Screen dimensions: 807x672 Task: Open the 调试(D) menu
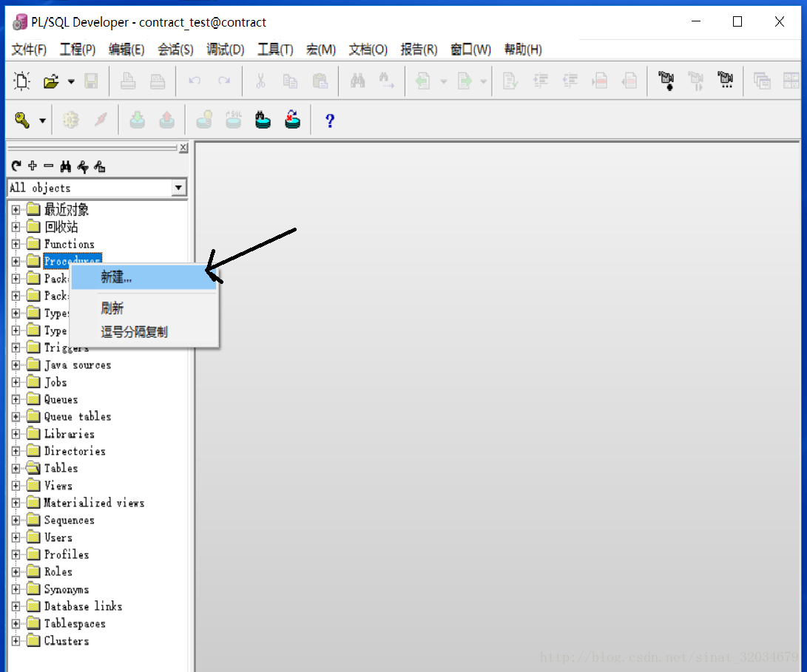click(226, 50)
